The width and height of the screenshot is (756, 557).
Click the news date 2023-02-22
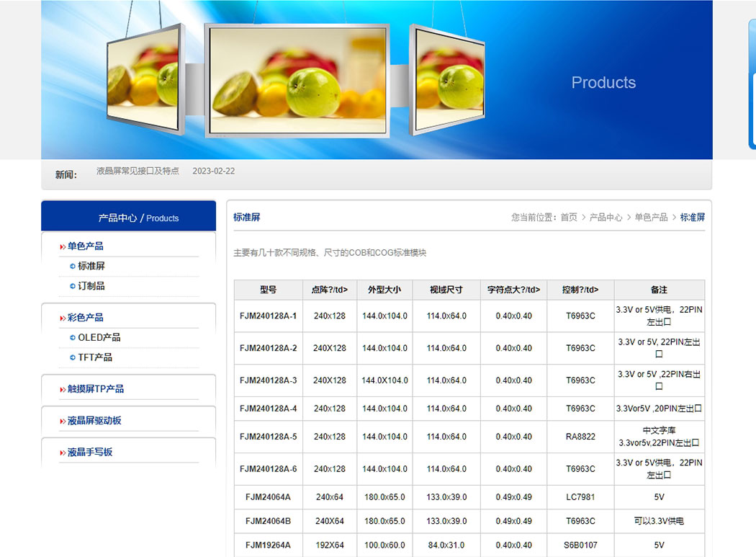point(214,171)
